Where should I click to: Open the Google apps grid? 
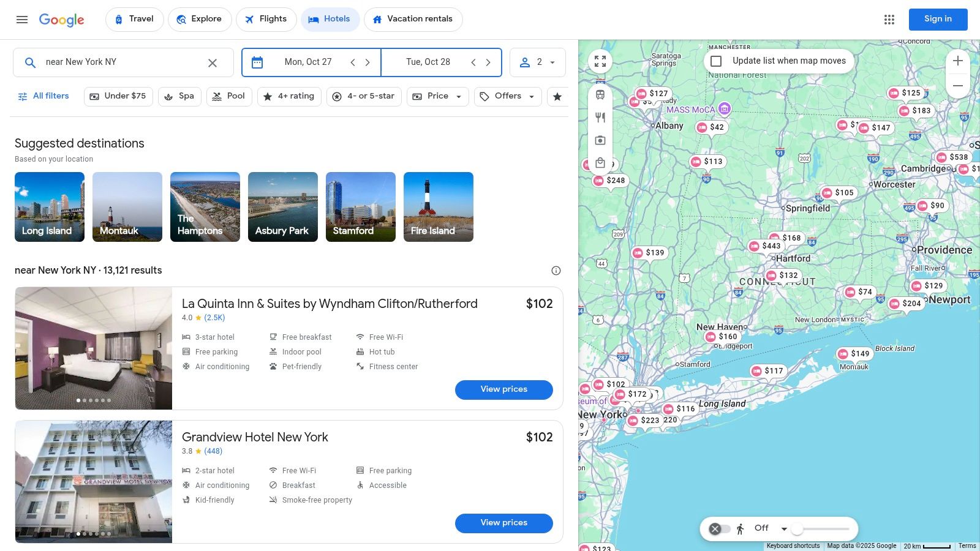coord(889,20)
